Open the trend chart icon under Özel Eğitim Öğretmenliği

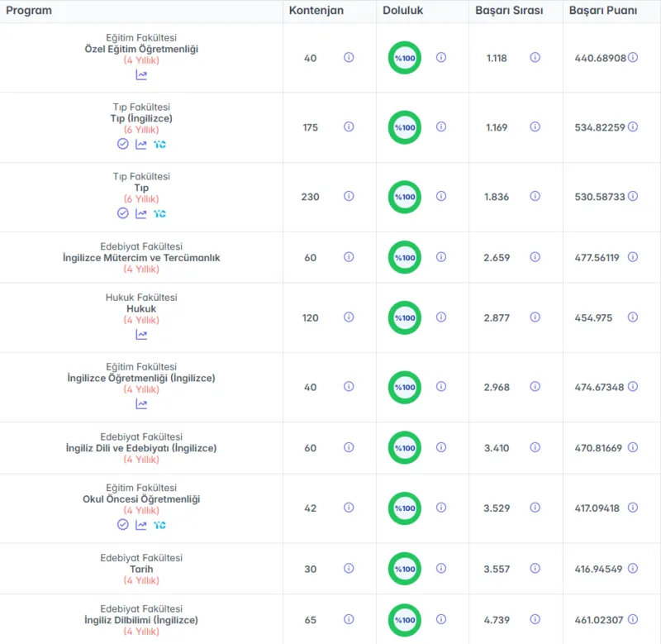click(x=141, y=75)
